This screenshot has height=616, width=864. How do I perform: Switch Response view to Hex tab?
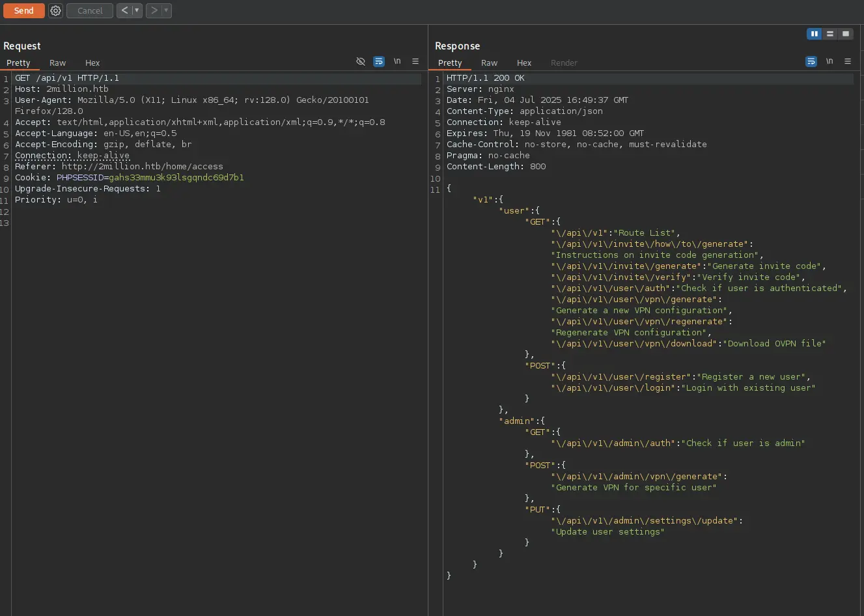click(x=524, y=63)
